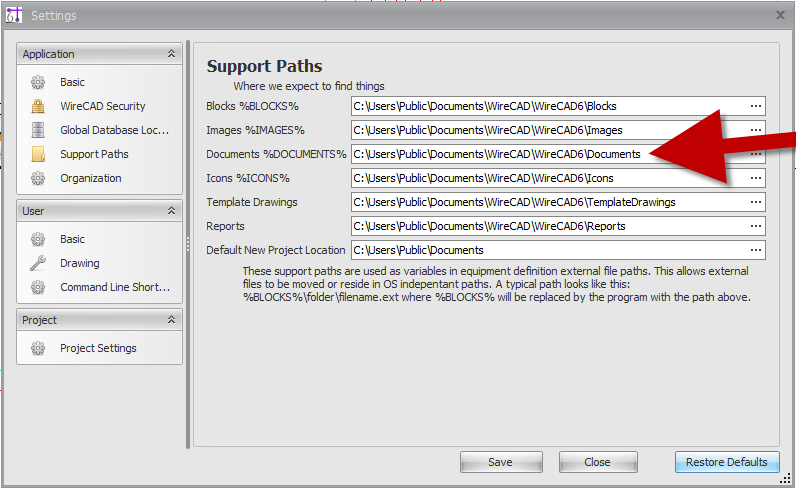Click the 'Images %IMAGES%' label

click(255, 130)
